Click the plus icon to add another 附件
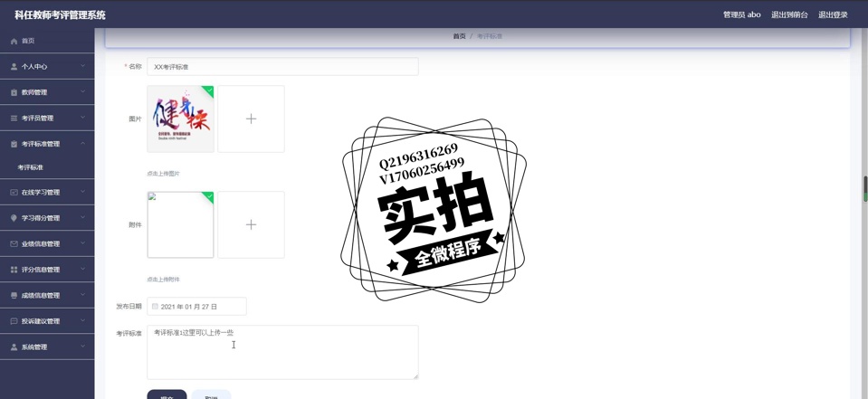This screenshot has width=868, height=399. (x=251, y=224)
